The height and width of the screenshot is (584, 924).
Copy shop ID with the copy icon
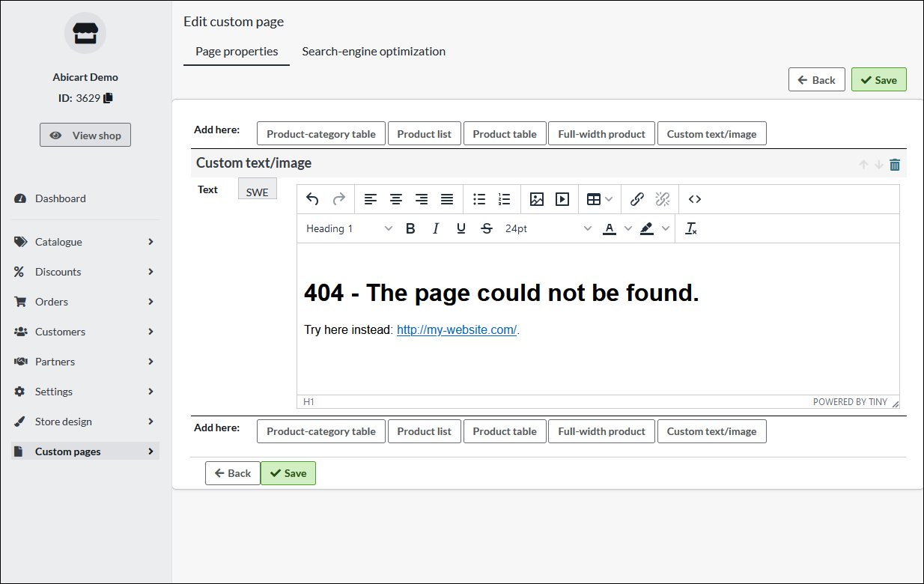[x=109, y=98]
